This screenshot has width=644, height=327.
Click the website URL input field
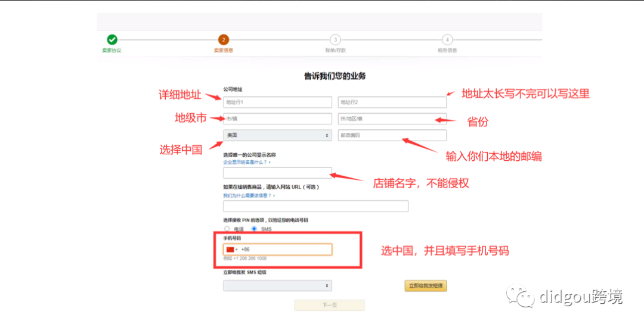[316, 206]
